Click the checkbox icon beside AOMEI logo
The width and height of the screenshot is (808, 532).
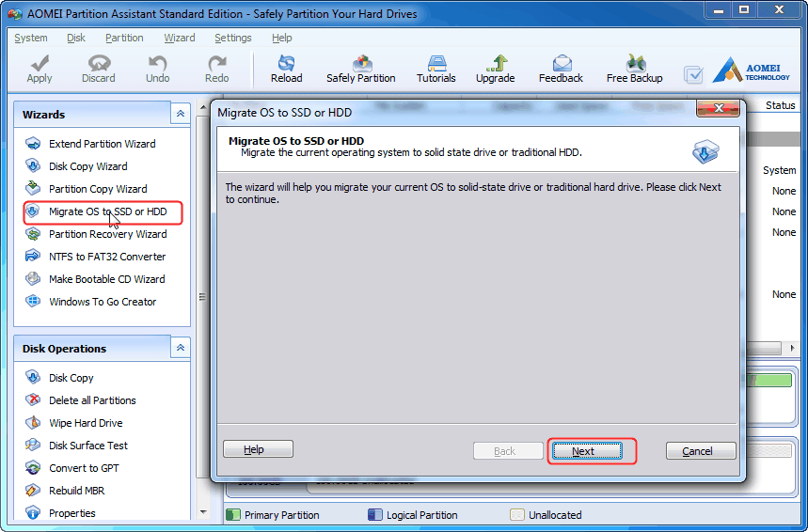point(693,74)
